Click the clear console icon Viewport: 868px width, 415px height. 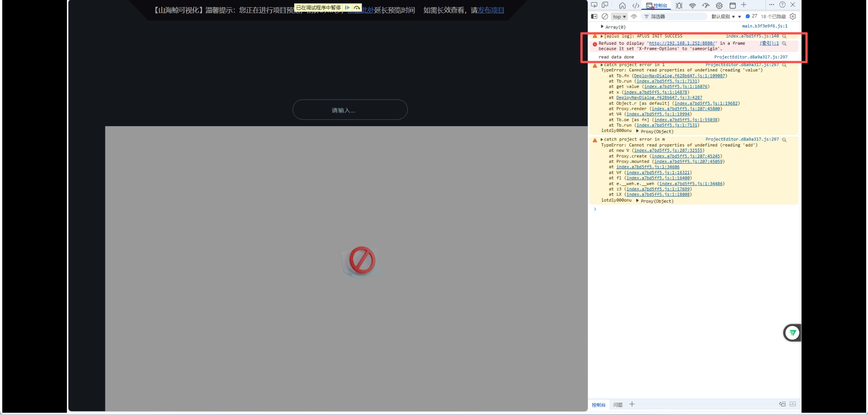tap(605, 16)
